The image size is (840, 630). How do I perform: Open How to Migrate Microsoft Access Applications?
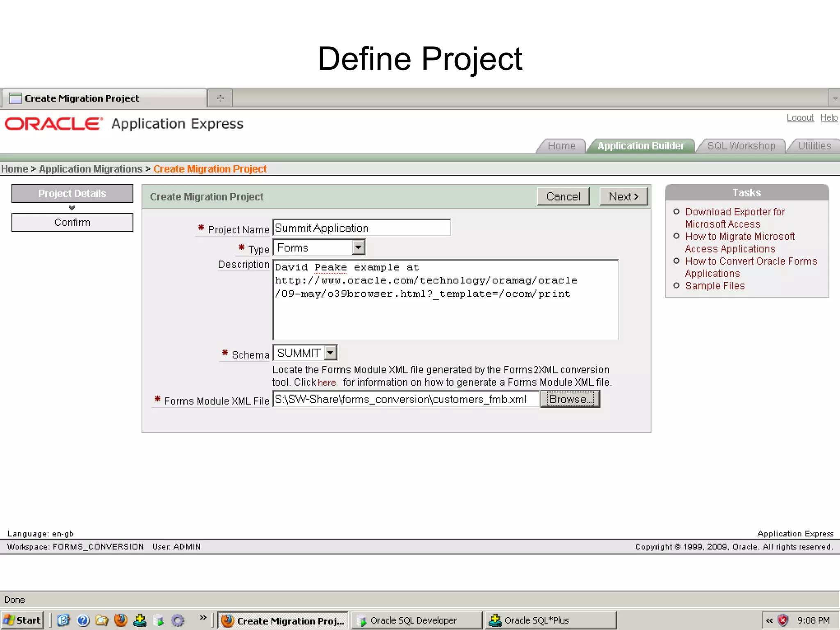740,242
